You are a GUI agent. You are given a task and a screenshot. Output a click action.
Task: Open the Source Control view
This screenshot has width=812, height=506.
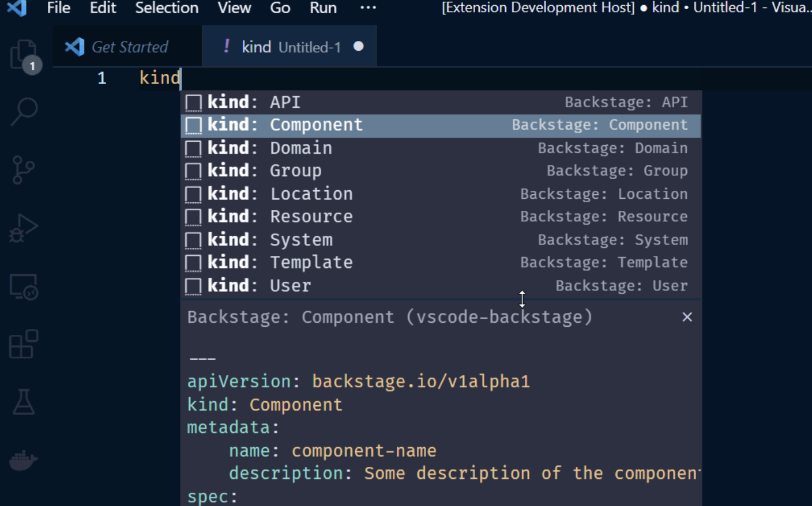[x=24, y=170]
